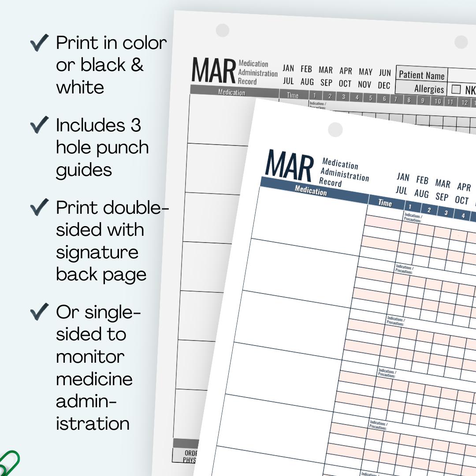Click the checkmark beside "Or single-sided"
The height and width of the screenshot is (476, 476).
coord(40,312)
